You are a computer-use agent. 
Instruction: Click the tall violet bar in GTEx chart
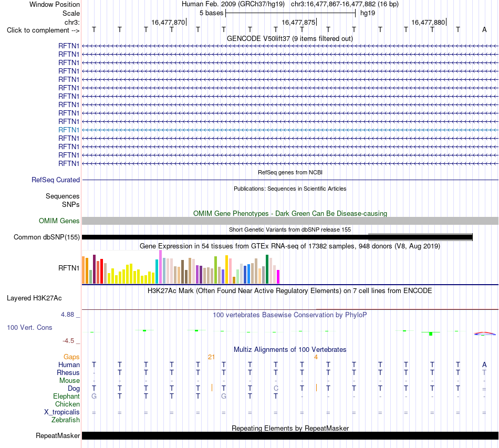coord(161,267)
